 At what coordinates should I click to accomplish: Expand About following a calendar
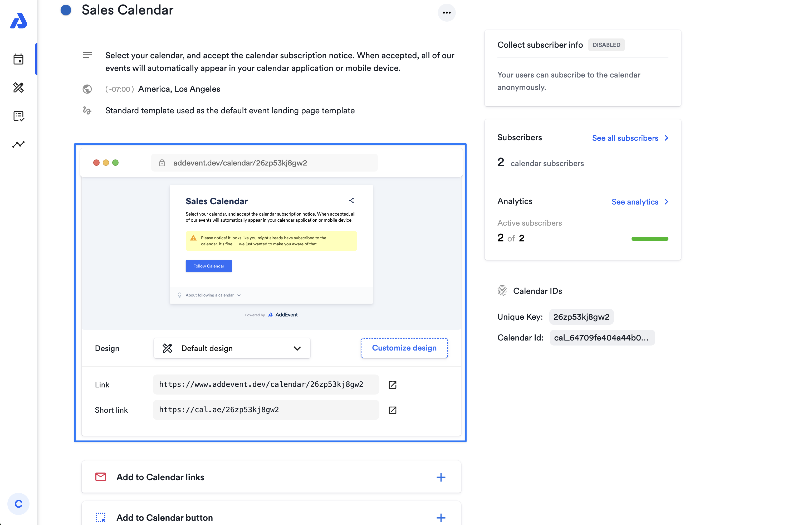click(x=213, y=295)
